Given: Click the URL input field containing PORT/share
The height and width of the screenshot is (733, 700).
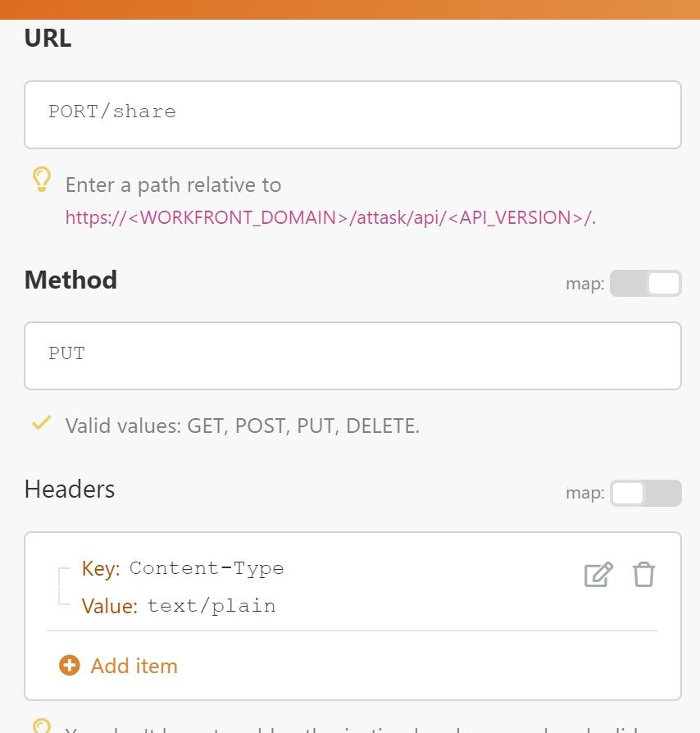Looking at the screenshot, I should [352, 115].
